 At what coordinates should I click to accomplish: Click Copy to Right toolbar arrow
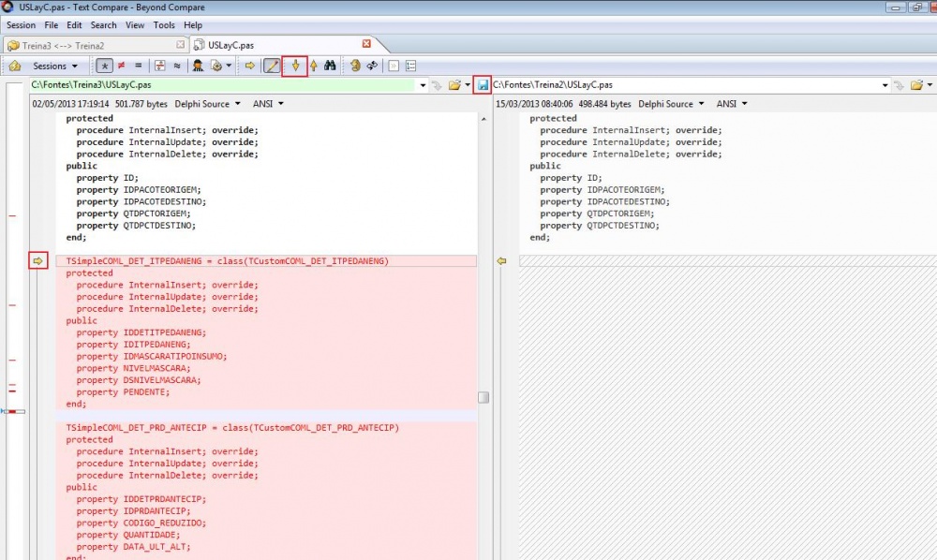(x=250, y=66)
